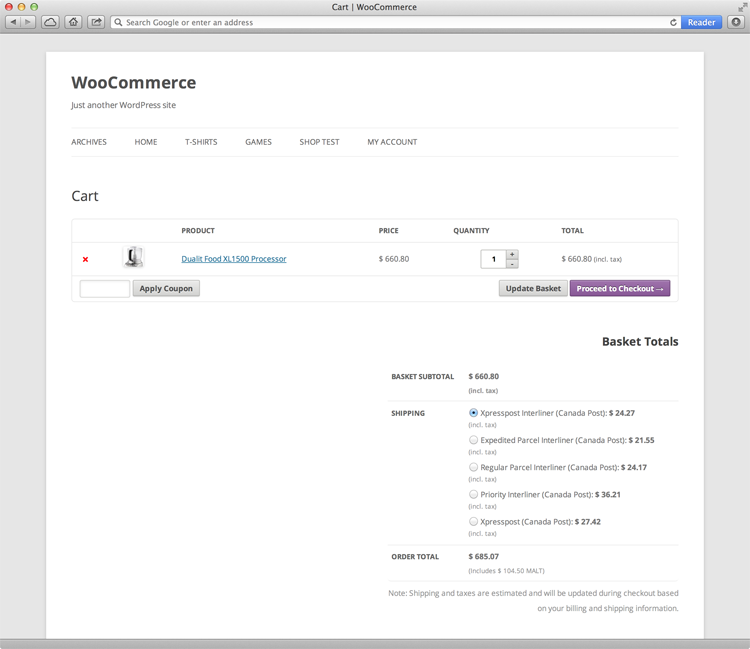Screen dimensions: 750x649
Task: Click the magnifier icon in the address bar
Action: coord(118,22)
